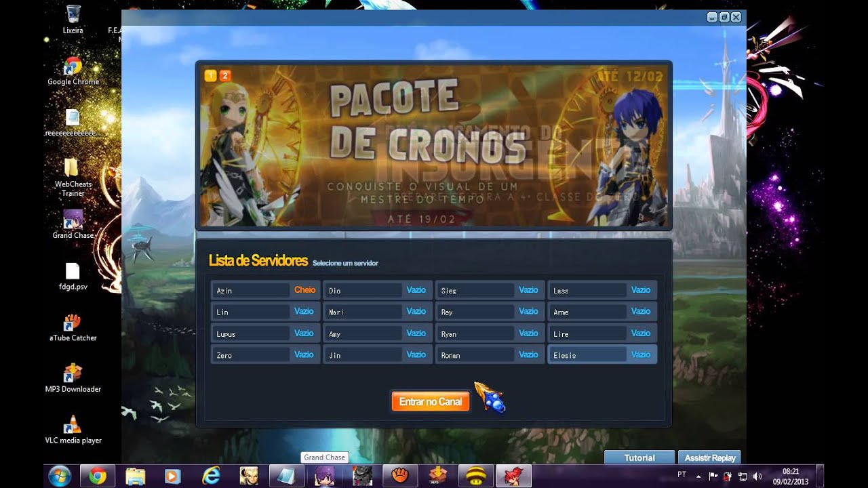Select the Zero server
The width and height of the screenshot is (868, 488).
264,355
